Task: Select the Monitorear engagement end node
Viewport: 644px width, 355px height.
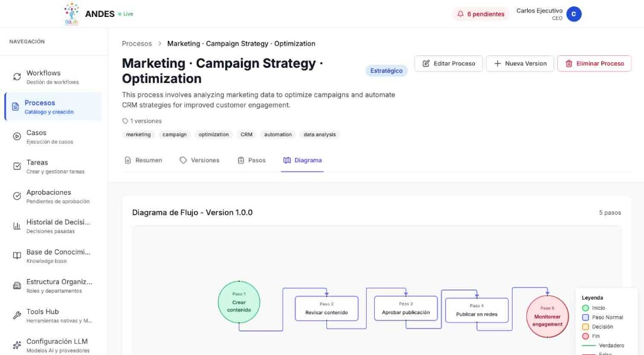Action: 547,316
